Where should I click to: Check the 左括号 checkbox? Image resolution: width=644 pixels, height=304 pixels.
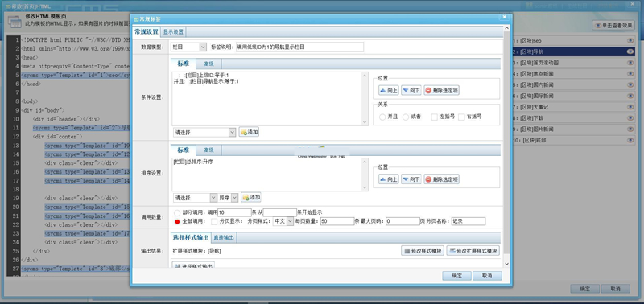point(434,117)
